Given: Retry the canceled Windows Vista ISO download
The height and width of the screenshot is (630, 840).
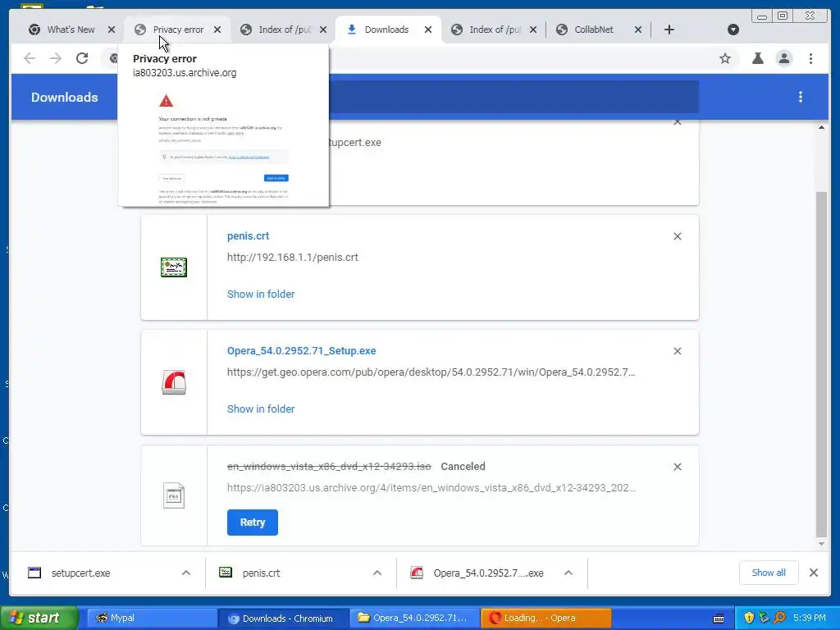Looking at the screenshot, I should click(x=253, y=523).
